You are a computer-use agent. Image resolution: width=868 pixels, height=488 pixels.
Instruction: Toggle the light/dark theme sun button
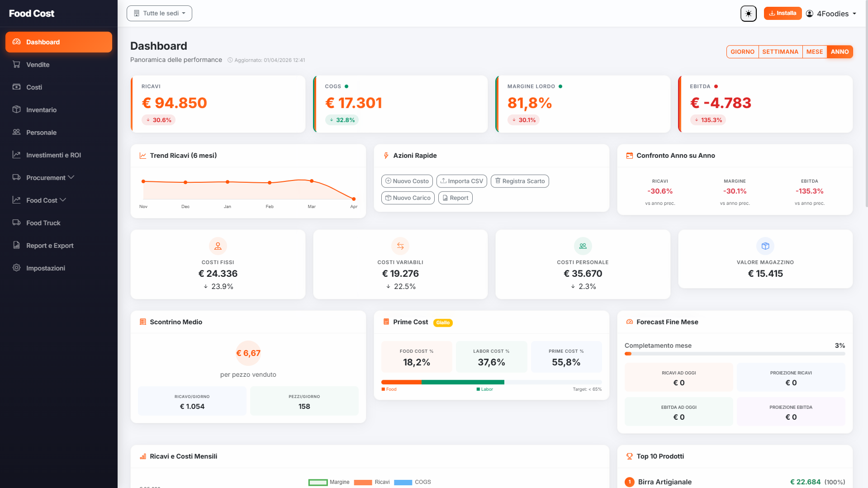pos(748,14)
